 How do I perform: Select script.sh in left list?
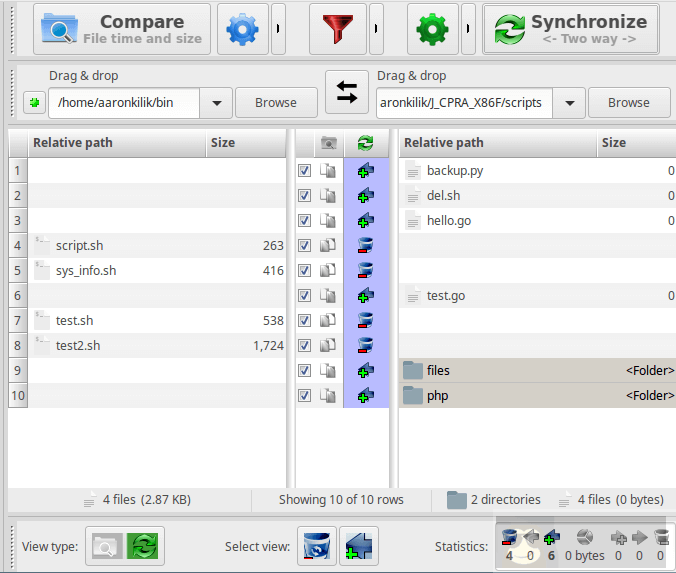[156, 246]
